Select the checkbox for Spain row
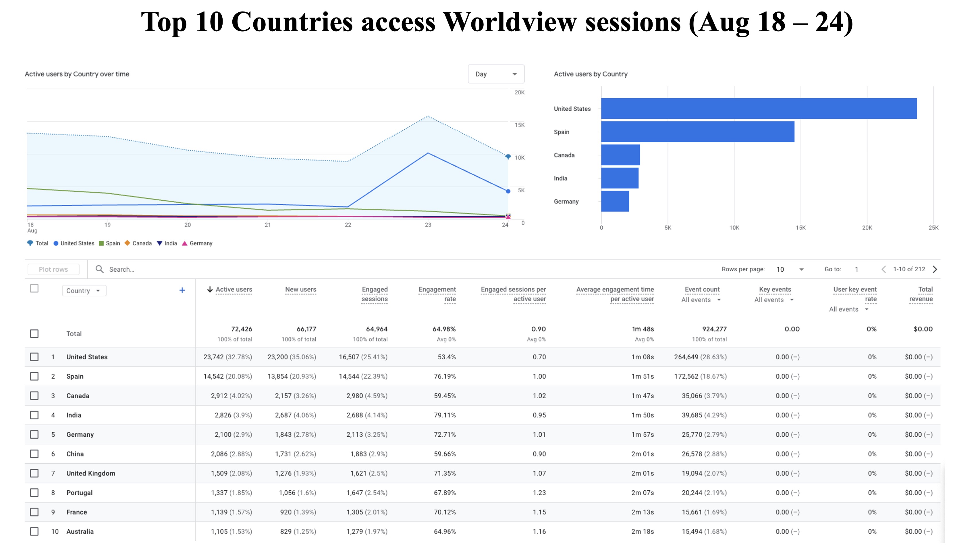980x549 pixels. point(34,376)
